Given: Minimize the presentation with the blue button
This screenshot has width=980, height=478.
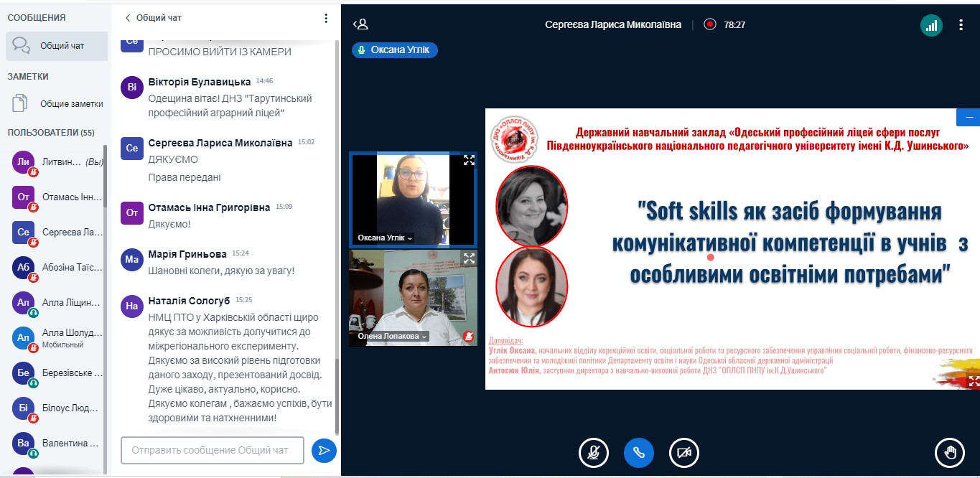Looking at the screenshot, I should click(968, 117).
